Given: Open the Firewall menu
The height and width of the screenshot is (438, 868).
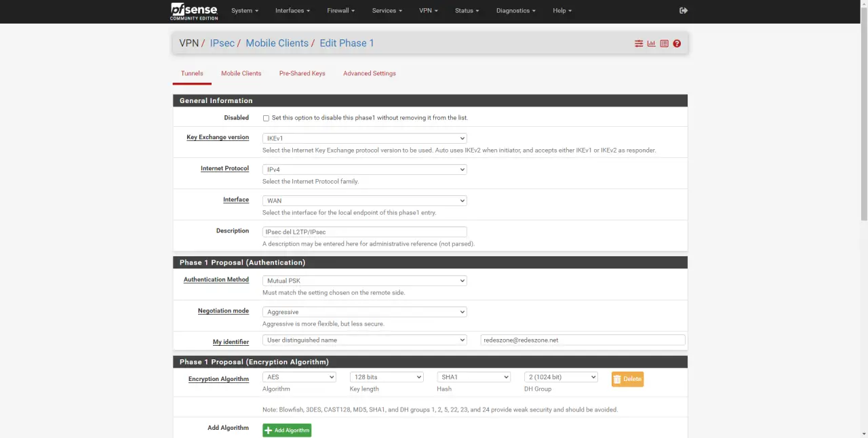Looking at the screenshot, I should click(x=340, y=11).
